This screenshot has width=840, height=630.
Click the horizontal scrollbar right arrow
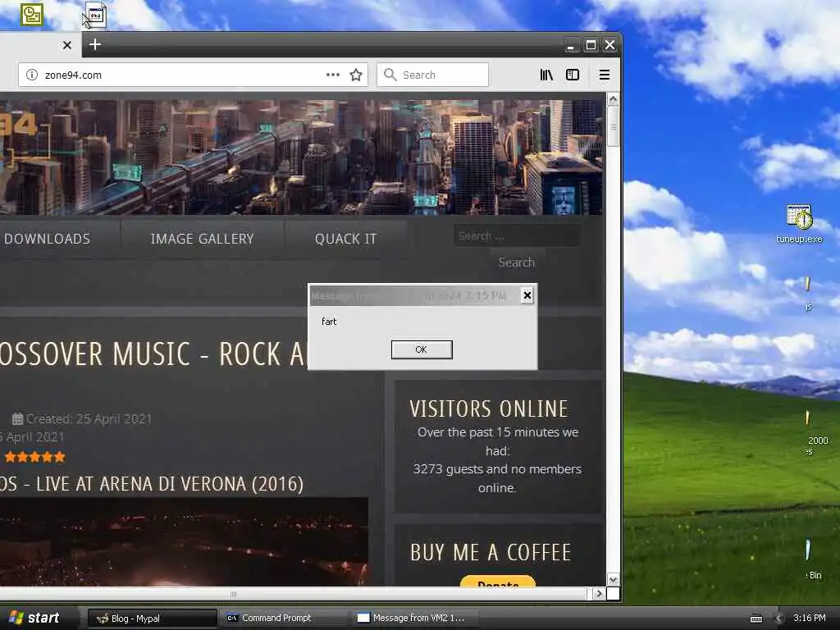[600, 594]
